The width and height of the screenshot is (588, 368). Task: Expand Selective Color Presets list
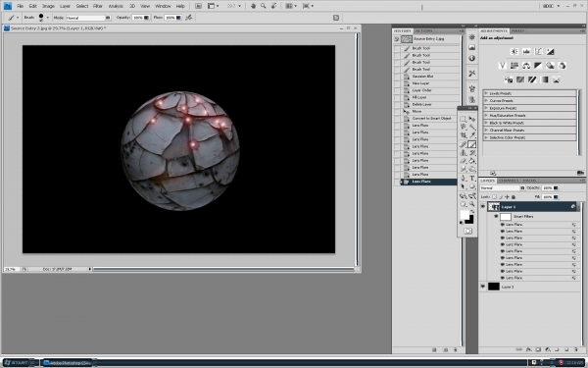[486, 137]
